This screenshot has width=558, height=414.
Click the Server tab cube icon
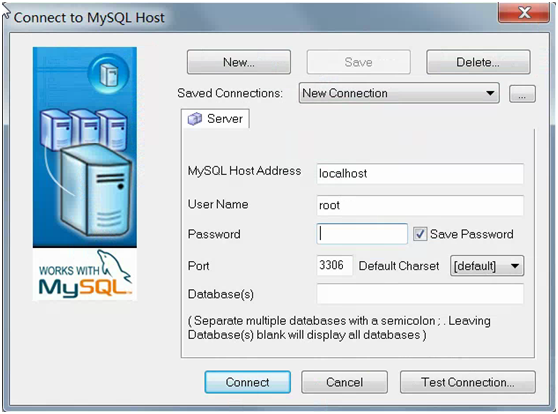[195, 119]
